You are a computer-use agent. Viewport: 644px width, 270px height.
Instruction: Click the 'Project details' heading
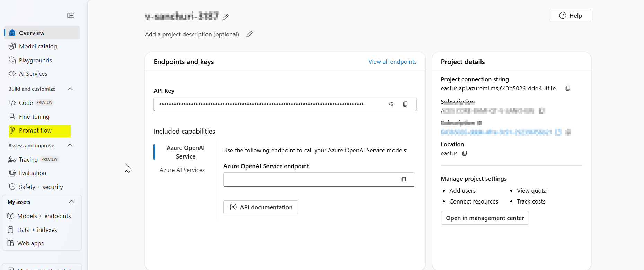tap(463, 62)
